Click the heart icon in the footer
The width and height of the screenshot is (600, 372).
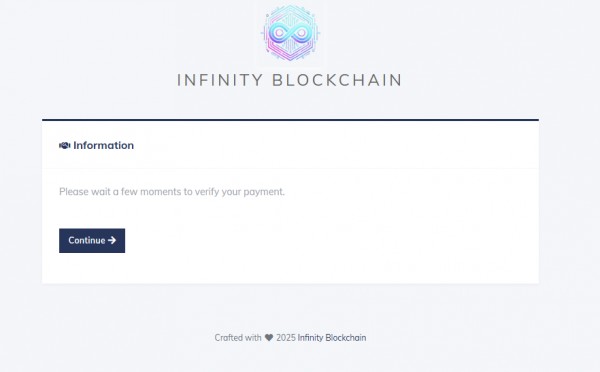[269, 338]
